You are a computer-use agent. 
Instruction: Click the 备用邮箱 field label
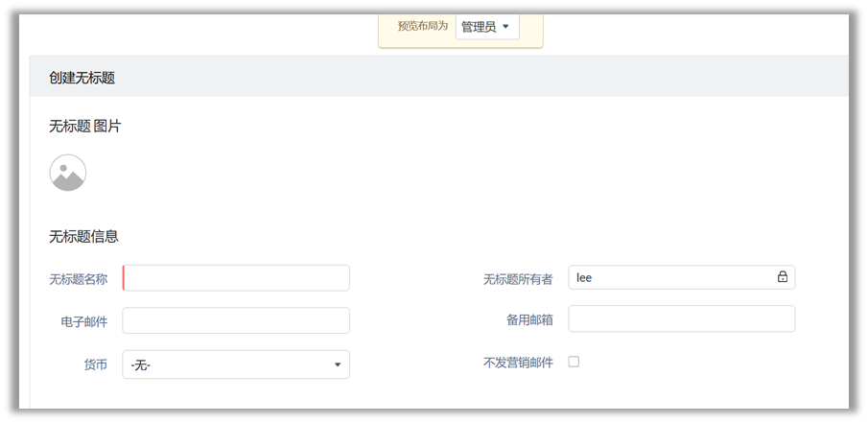[x=529, y=319]
